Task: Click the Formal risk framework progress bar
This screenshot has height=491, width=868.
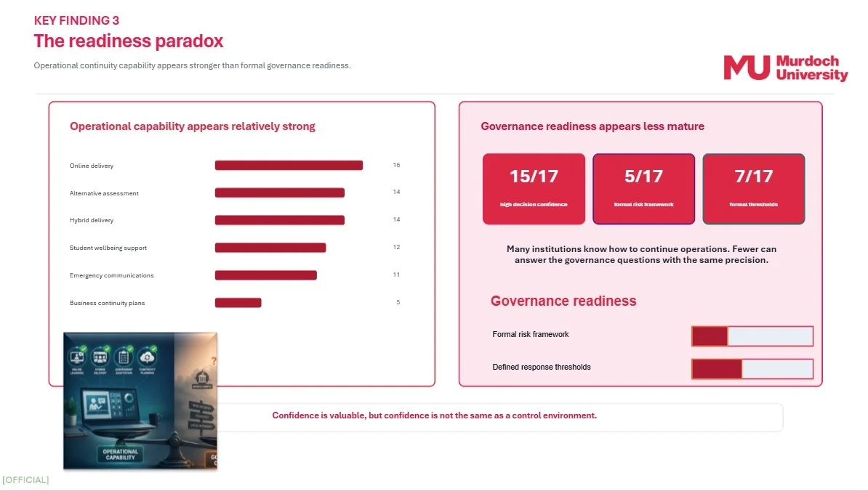Action: click(752, 336)
